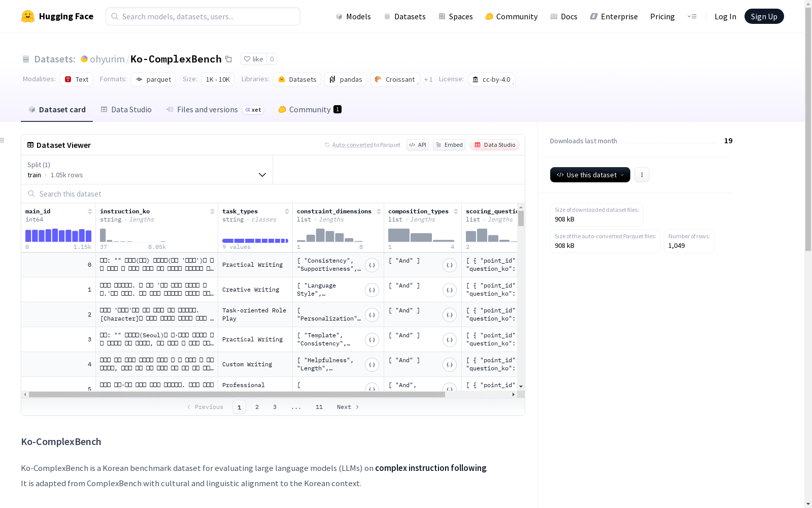Expand the Custom Writing row composition cell
This screenshot has width=812, height=508.
coord(450,365)
